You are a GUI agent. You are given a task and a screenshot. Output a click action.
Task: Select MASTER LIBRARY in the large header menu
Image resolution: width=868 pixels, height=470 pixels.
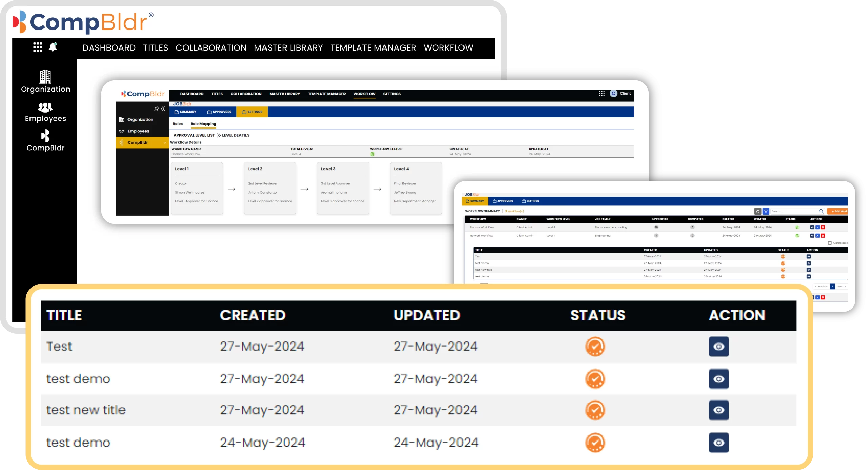[x=288, y=48]
